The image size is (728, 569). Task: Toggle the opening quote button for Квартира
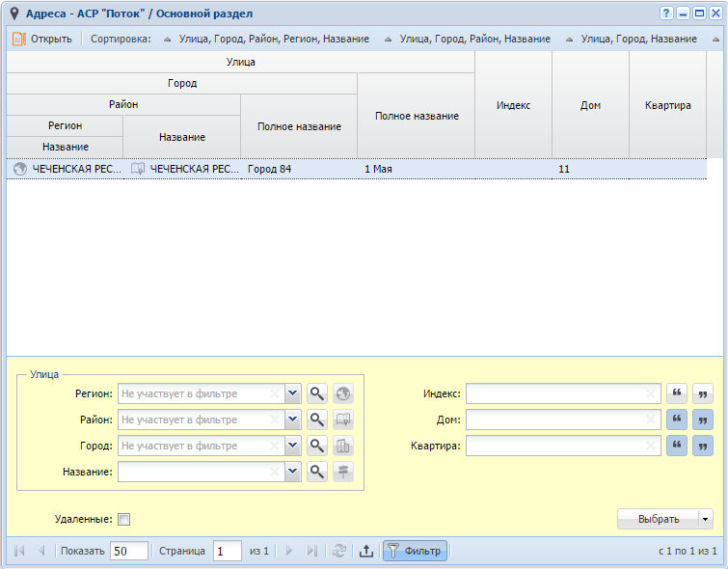677,446
